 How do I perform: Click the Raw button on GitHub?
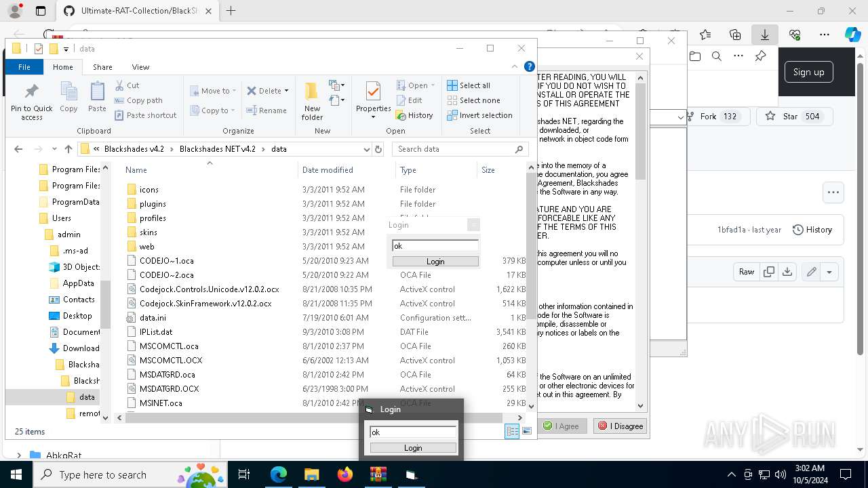click(x=746, y=272)
